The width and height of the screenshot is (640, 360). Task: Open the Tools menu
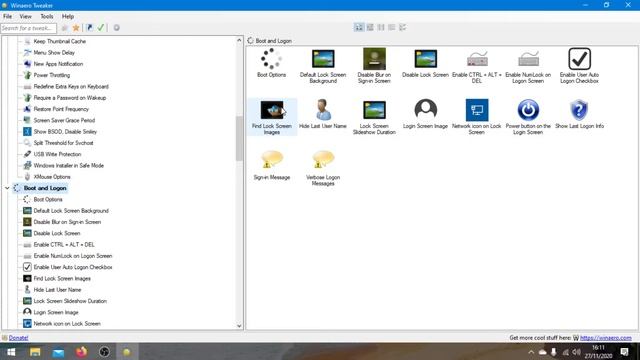(x=47, y=16)
